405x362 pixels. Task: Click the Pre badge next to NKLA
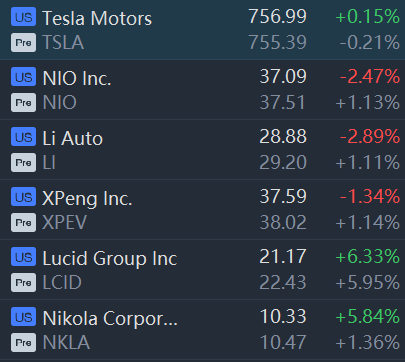click(23, 342)
